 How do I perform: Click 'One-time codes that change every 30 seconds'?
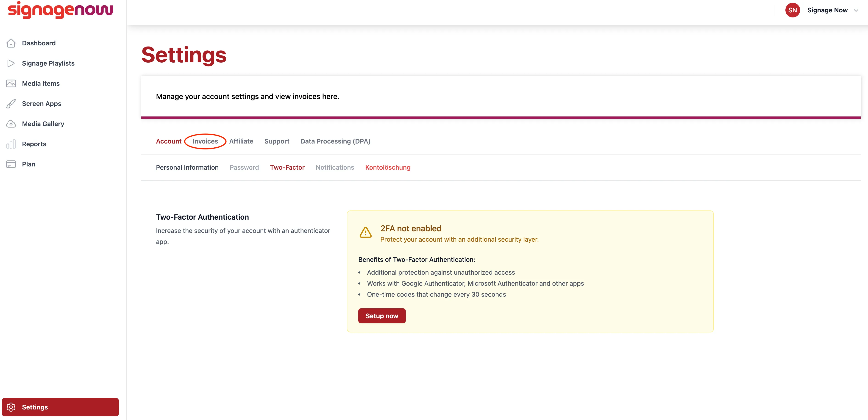[436, 294]
